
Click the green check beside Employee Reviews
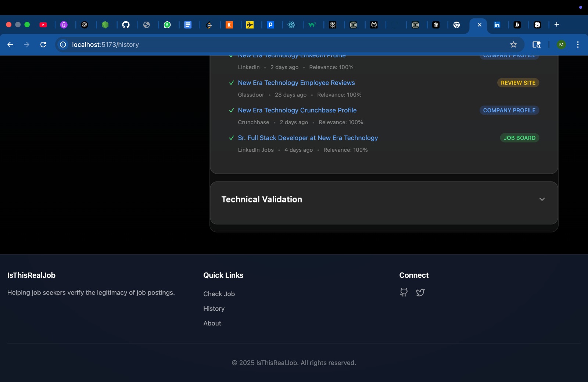(232, 83)
